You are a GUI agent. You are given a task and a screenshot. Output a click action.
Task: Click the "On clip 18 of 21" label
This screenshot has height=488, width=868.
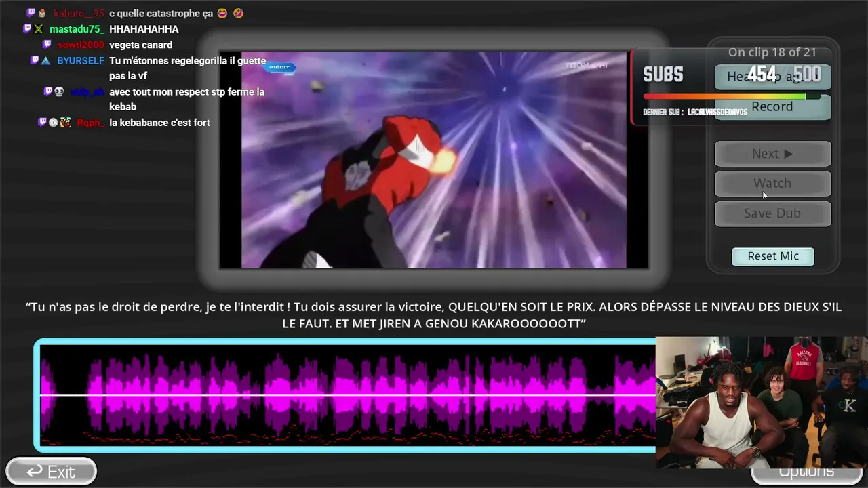[772, 52]
